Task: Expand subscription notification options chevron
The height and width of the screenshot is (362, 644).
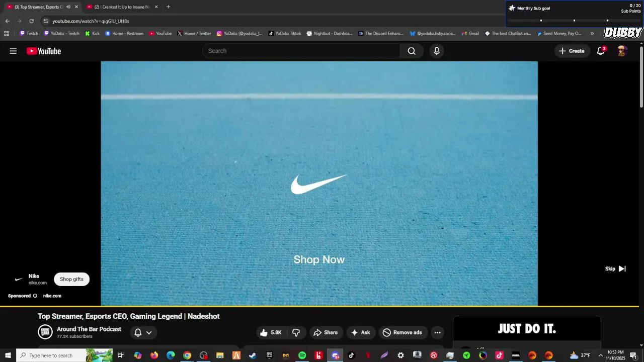Action: [149, 332]
